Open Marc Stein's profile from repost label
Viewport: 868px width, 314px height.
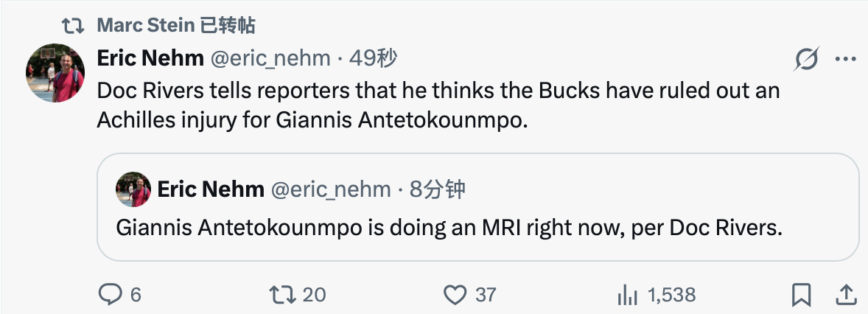click(146, 26)
